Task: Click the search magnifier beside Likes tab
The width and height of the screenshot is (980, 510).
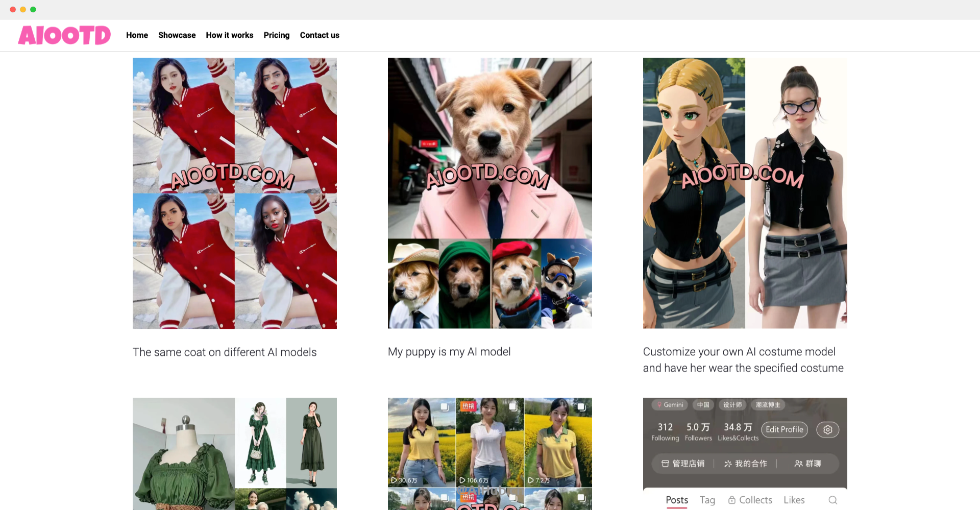Action: coord(833,500)
